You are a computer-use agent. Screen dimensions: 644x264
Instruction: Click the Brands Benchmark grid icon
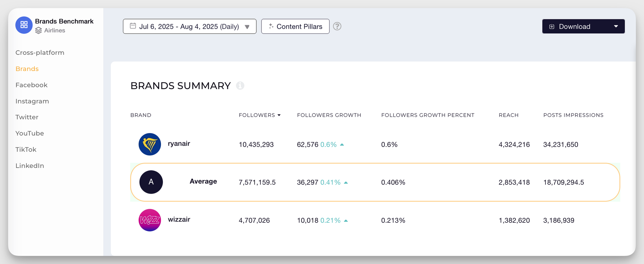[24, 25]
